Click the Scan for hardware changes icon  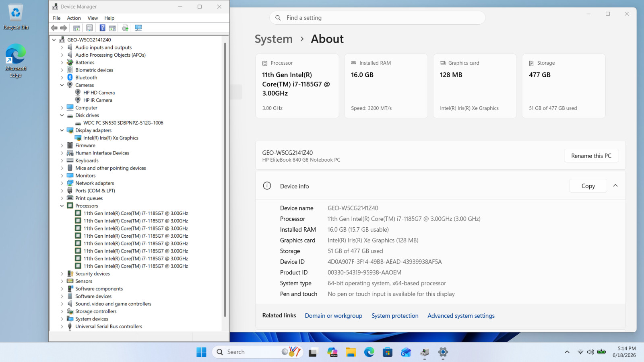[138, 28]
